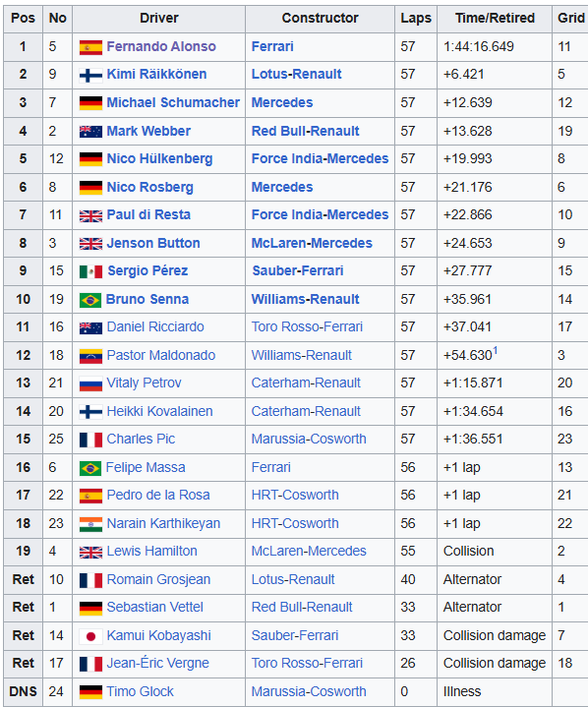Select the winning time 1:44:16.649
Image resolution: width=588 pixels, height=707 pixels.
(479, 46)
